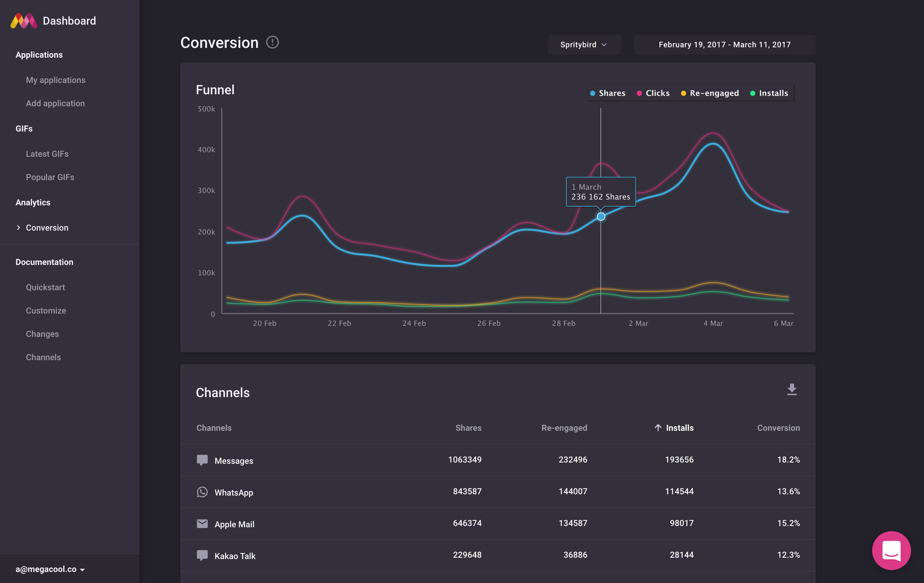
Task: Click the Conversion info icon
Action: [273, 42]
